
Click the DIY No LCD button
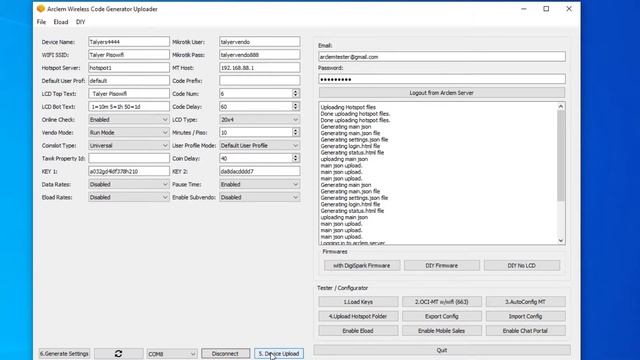[522, 266]
